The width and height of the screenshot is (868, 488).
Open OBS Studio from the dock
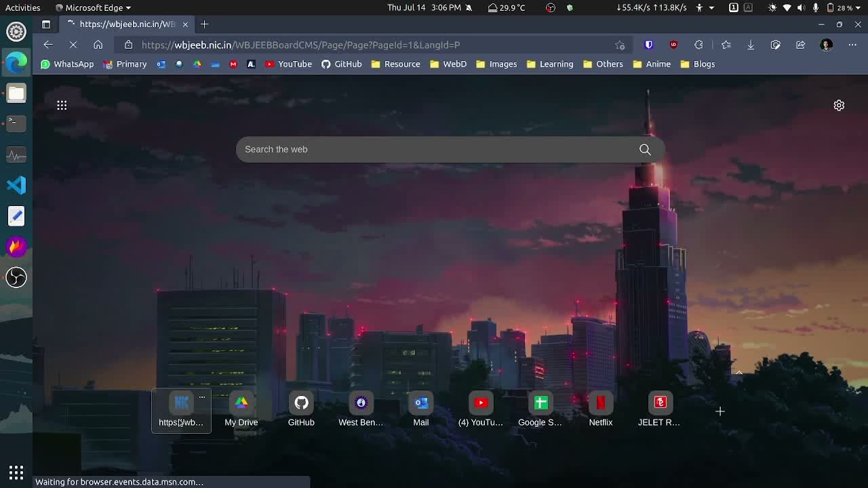[16, 277]
